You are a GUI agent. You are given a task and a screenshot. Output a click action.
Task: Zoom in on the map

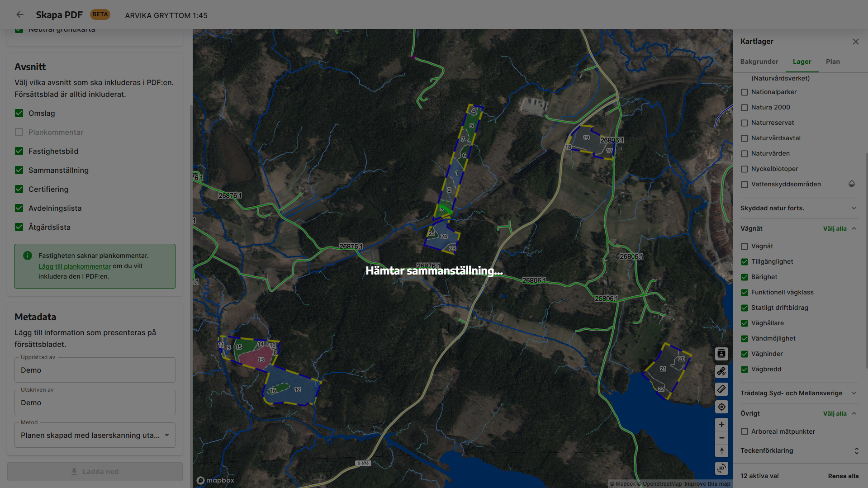pos(721,424)
